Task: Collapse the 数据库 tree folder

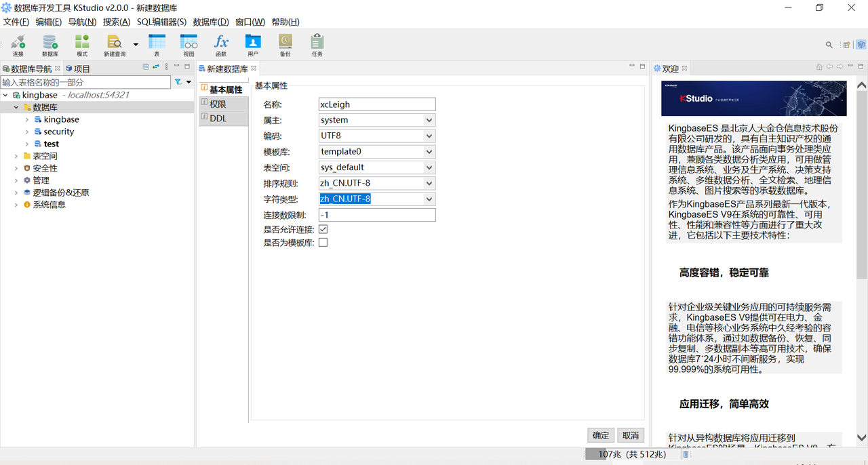Action: point(16,108)
